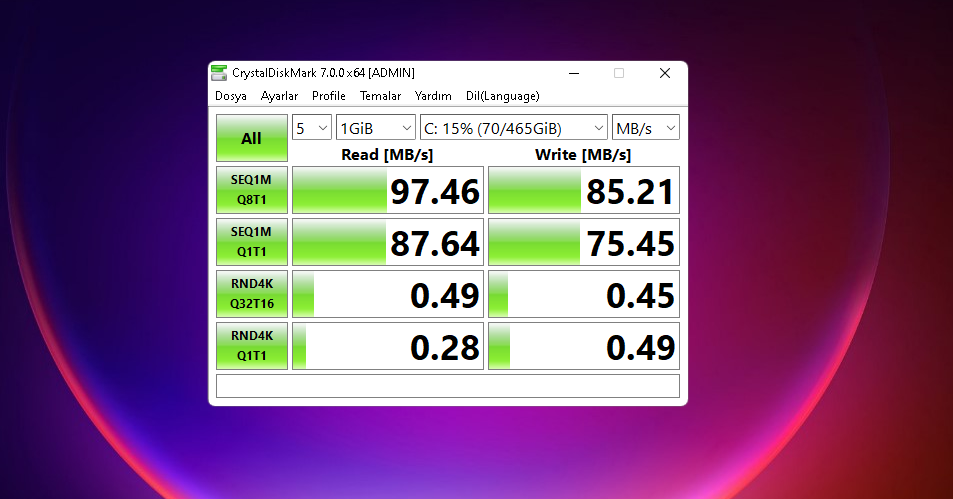
Task: Start the SEQ1M Q8T1 test
Action: coord(252,190)
